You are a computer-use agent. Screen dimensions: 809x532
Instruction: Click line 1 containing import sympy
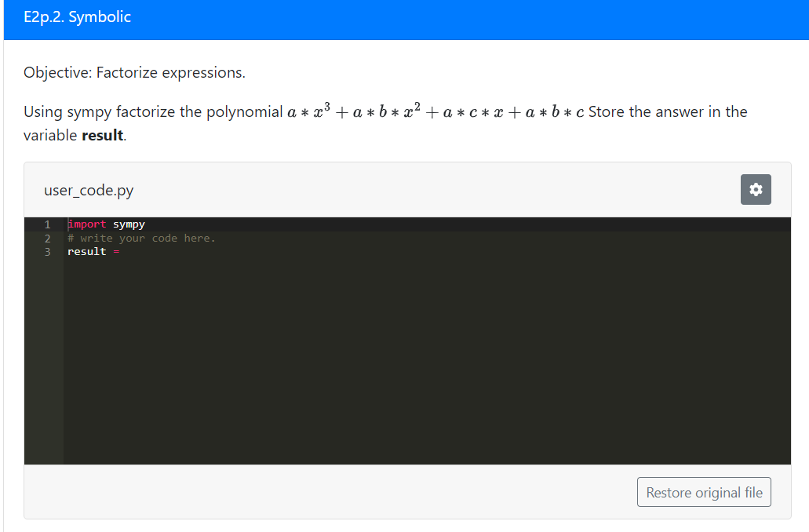tap(106, 224)
